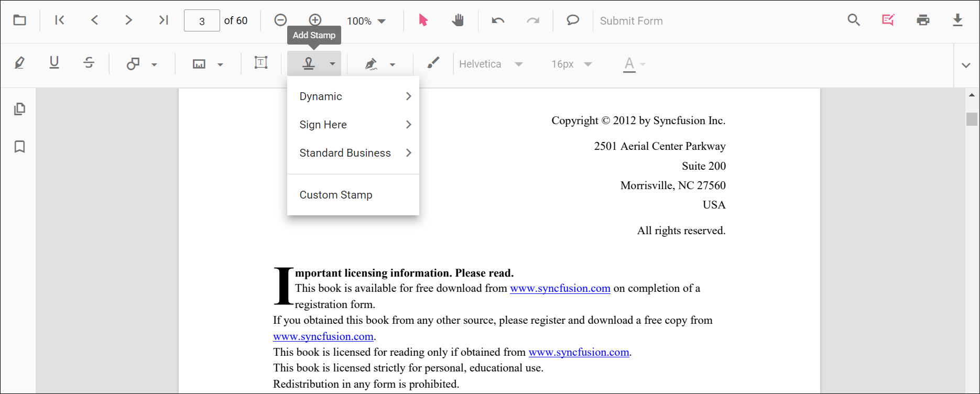Click the Open file folder icon
Image resolution: width=980 pixels, height=394 pixels.
[x=19, y=20]
